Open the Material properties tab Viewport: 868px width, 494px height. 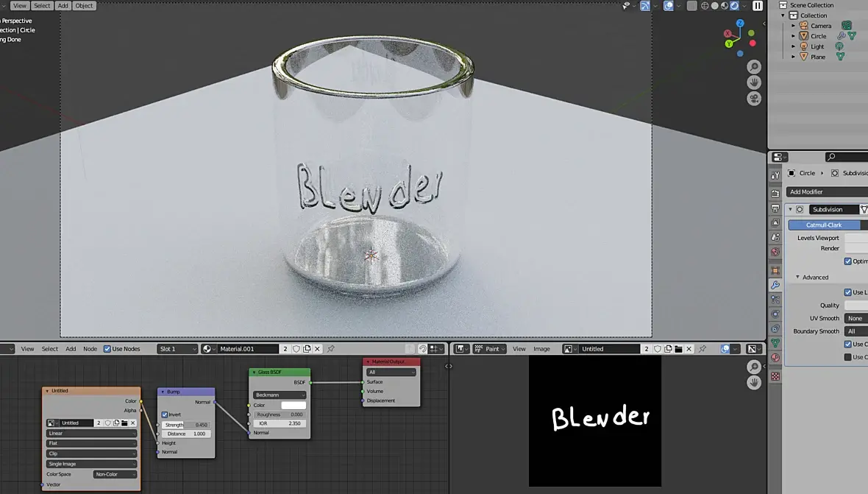(x=775, y=357)
